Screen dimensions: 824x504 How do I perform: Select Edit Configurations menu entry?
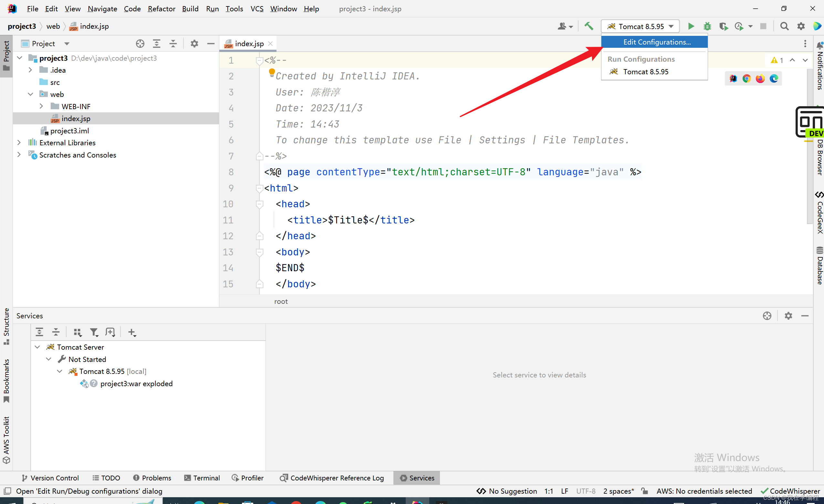tap(656, 42)
